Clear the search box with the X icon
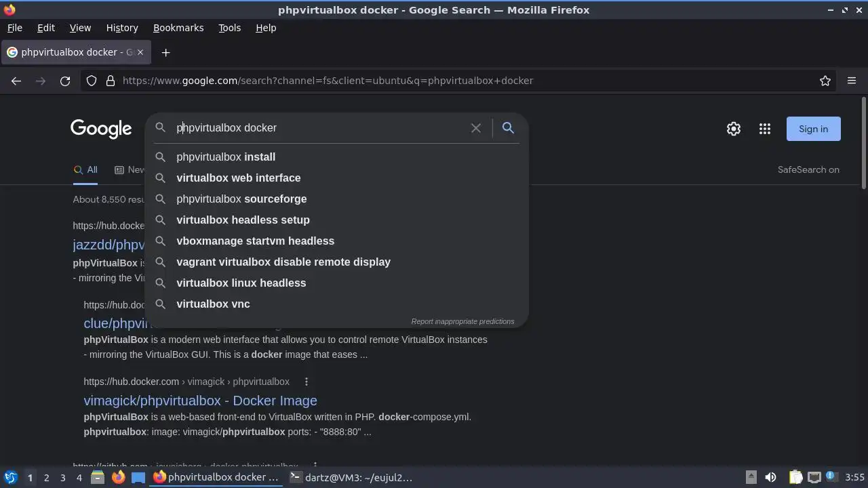Screen dimensions: 868x488 476,127
